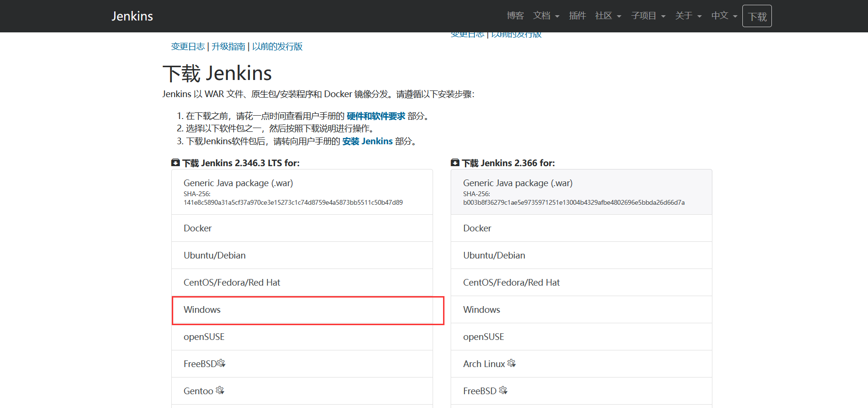Expand the 社区 dropdown menu
This screenshot has width=868, height=408.
[608, 16]
